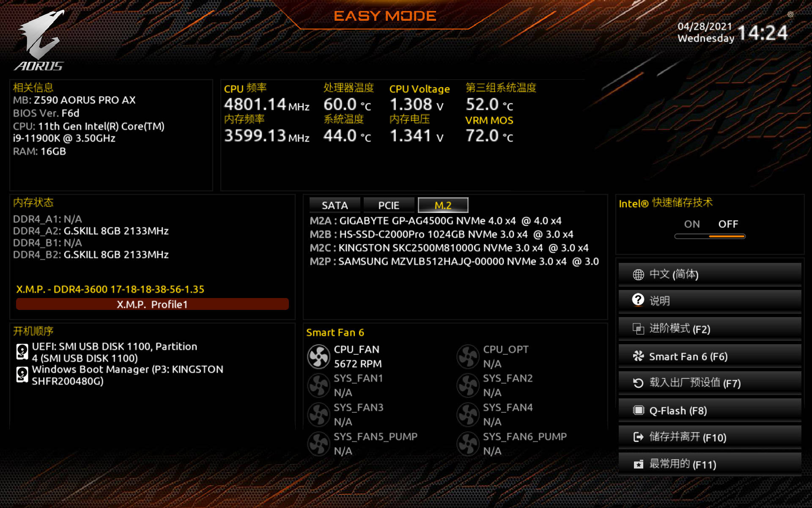812x508 pixels.
Task: Click the CPU frequency 4801.14 MHz value
Action: coord(267,104)
